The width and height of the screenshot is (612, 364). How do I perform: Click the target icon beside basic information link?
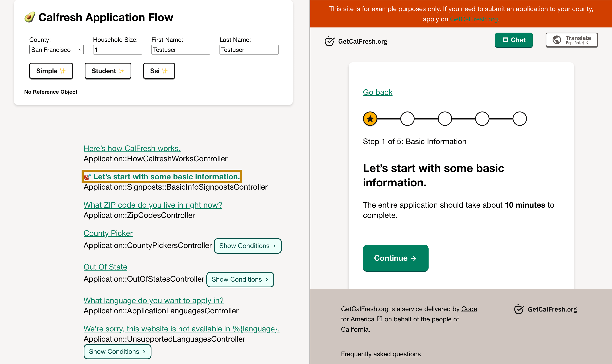click(87, 177)
